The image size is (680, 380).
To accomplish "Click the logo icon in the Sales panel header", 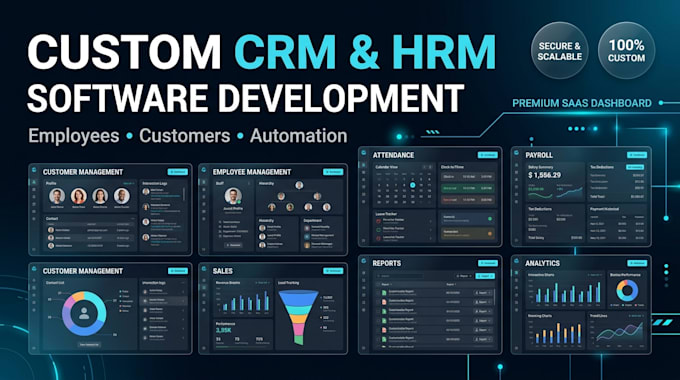I will pyautogui.click(x=204, y=269).
